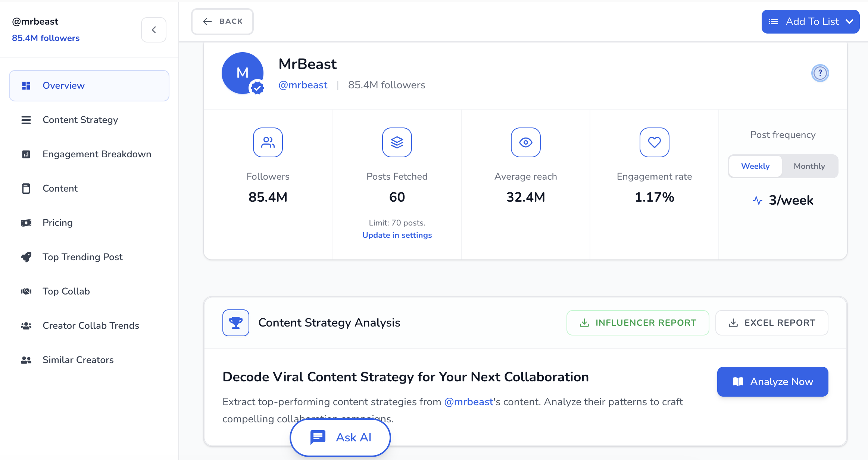
Task: Click the Content Strategy Analysis title
Action: click(329, 323)
